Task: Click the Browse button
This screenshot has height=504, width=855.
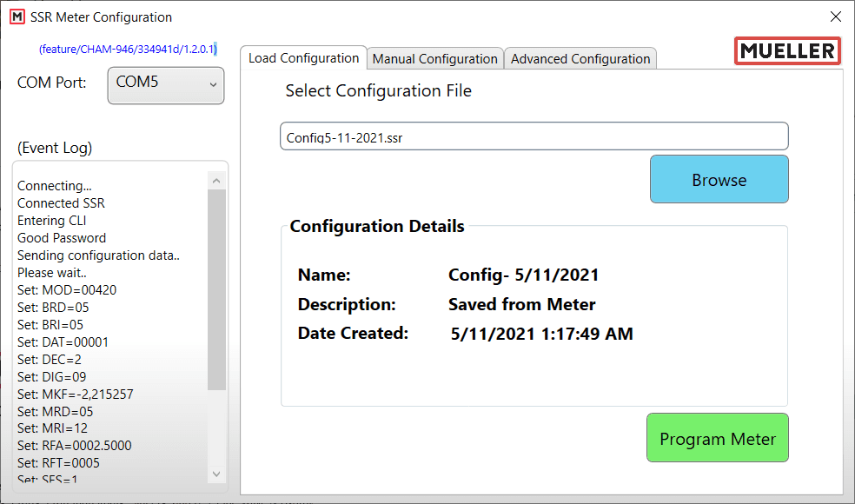Action: coord(719,179)
